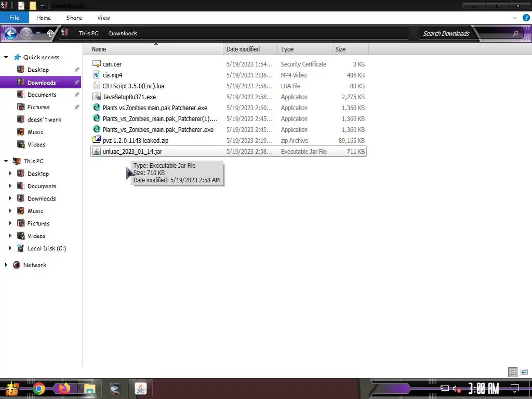Open quick access toolbar dropdown arrow
The height and width of the screenshot is (399, 532).
click(x=43, y=6)
